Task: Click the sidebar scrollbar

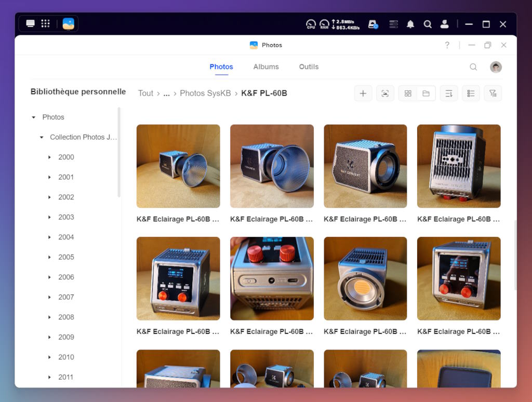Action: (x=119, y=152)
